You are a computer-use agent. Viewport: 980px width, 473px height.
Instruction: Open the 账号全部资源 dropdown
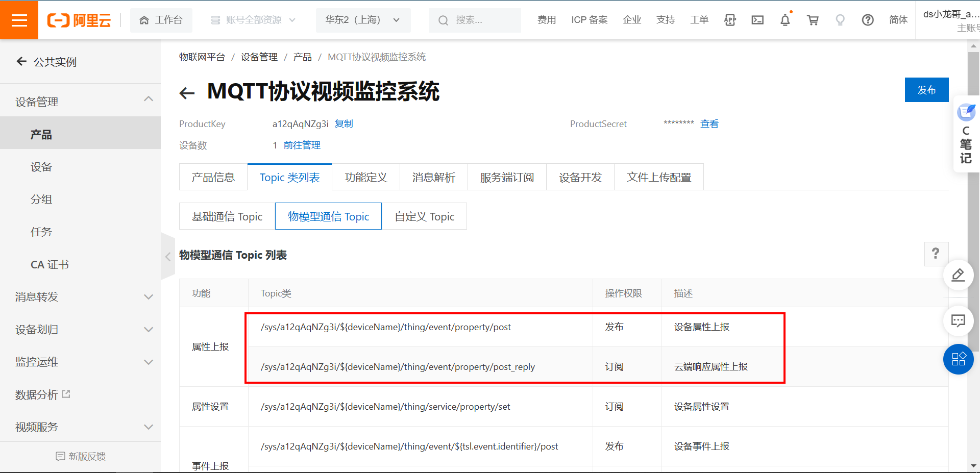[x=254, y=20]
